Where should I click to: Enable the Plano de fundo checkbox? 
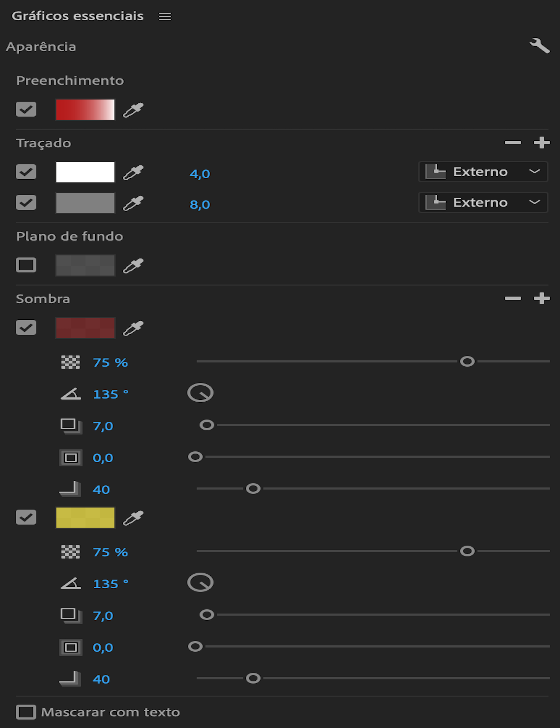[26, 265]
